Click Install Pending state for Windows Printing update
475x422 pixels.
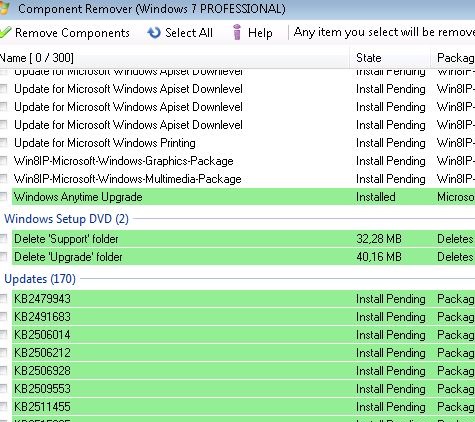(391, 143)
